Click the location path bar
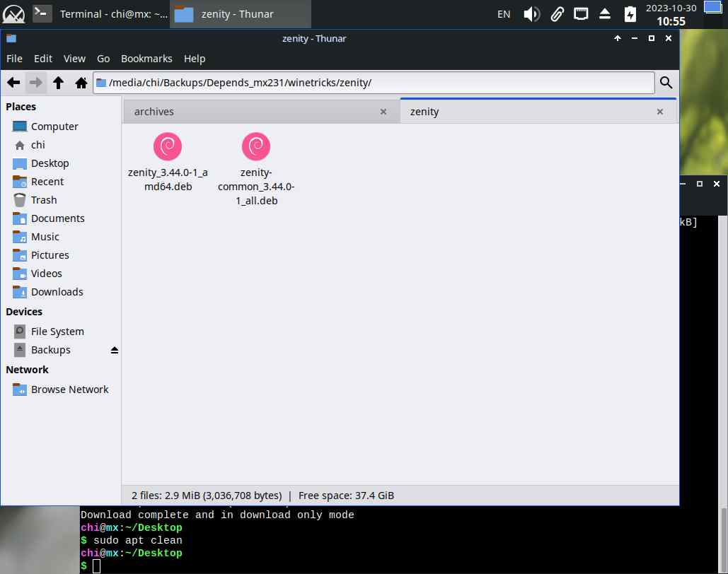Viewport: 728px width, 574px height. [x=375, y=83]
